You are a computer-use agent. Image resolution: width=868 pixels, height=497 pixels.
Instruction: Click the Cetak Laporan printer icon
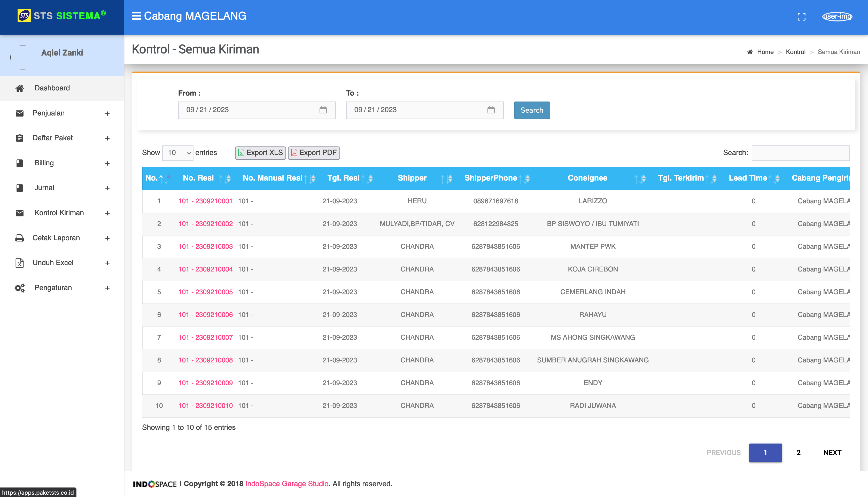[x=19, y=238]
